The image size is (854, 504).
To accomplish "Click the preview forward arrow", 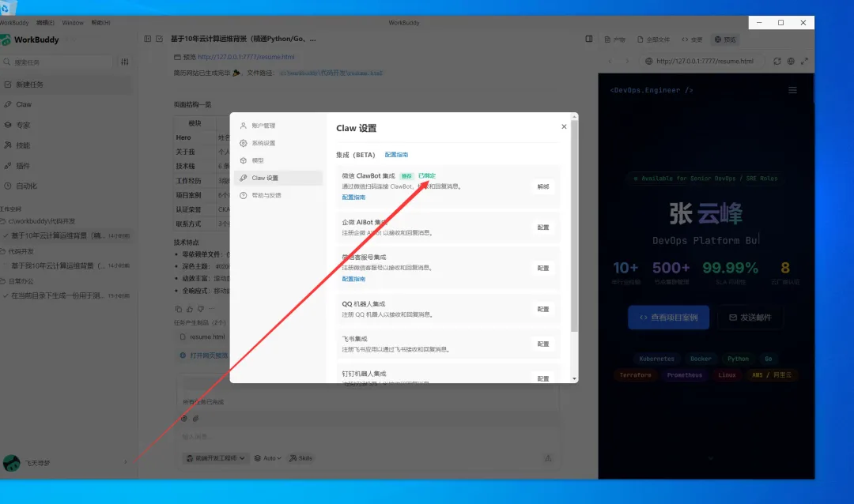I will pos(627,62).
